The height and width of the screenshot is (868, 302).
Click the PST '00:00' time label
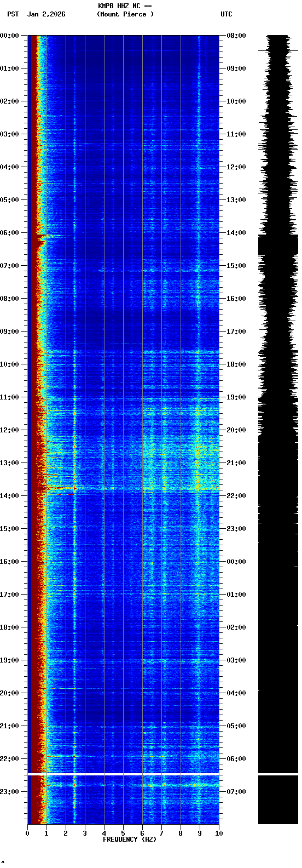(x=10, y=36)
